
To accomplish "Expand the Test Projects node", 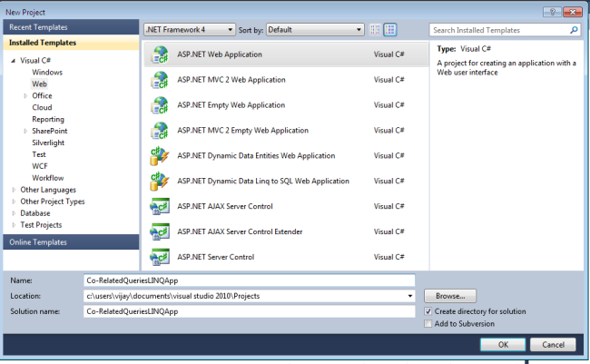I will point(14,225).
